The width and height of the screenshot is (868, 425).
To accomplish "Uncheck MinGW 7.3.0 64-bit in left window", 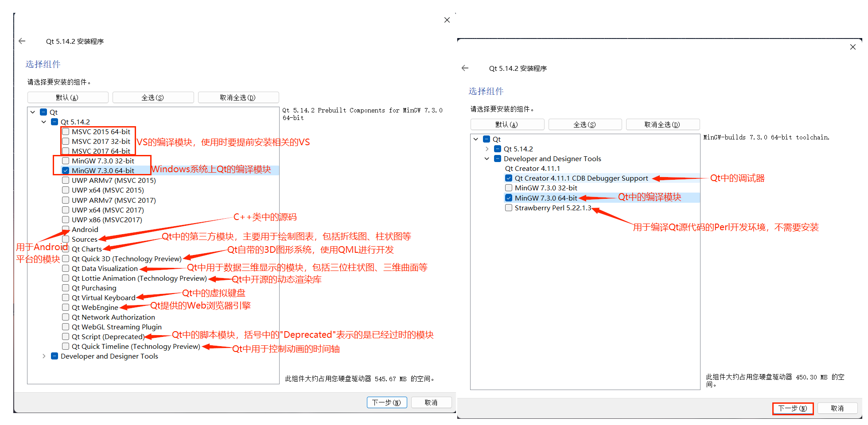I will tap(66, 170).
